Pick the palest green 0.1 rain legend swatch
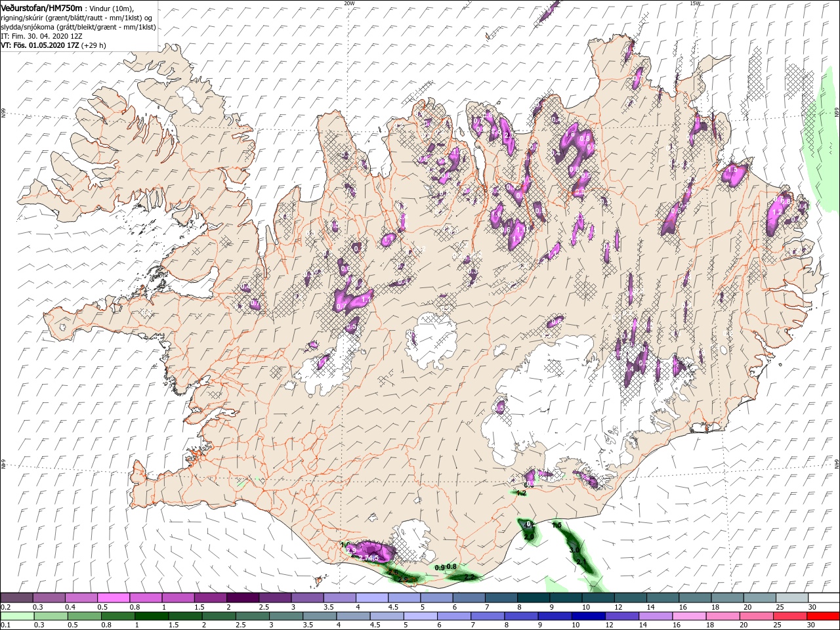 coord(16,616)
